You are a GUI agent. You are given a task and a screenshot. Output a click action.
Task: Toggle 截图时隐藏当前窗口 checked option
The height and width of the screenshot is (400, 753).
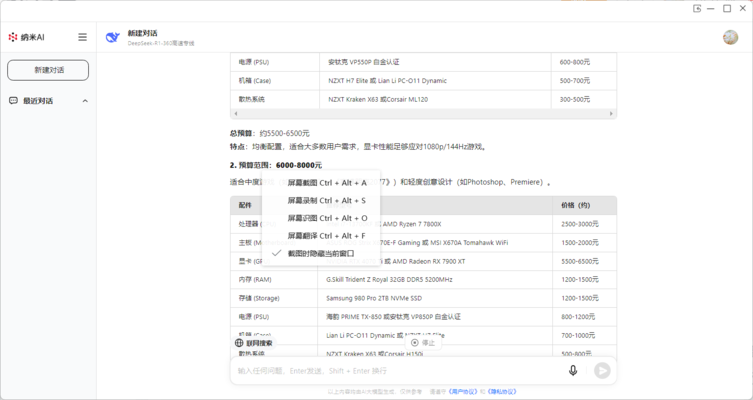(x=320, y=253)
